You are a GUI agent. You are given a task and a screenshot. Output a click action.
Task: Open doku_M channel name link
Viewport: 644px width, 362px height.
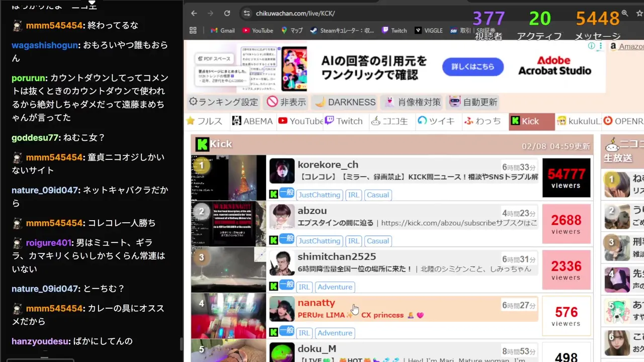pos(316,348)
